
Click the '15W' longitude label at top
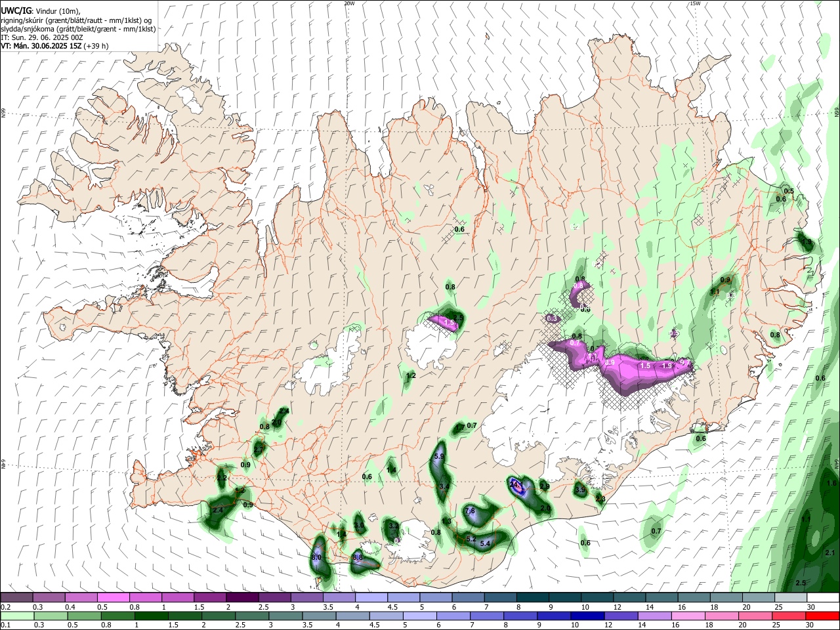[695, 3]
